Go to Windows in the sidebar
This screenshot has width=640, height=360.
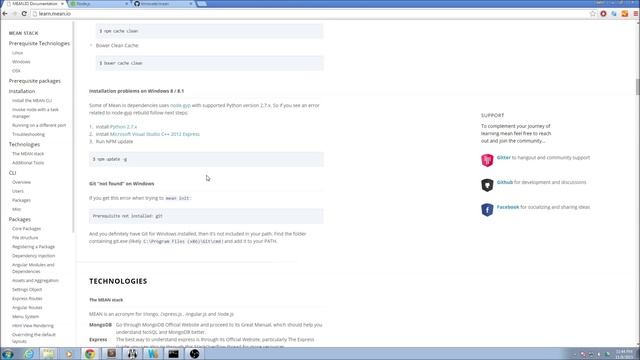tap(21, 62)
